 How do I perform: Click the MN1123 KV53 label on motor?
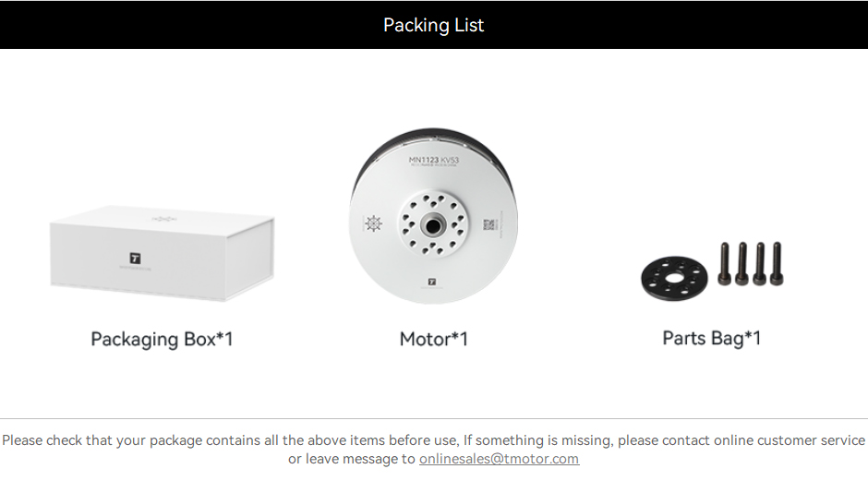434,160
